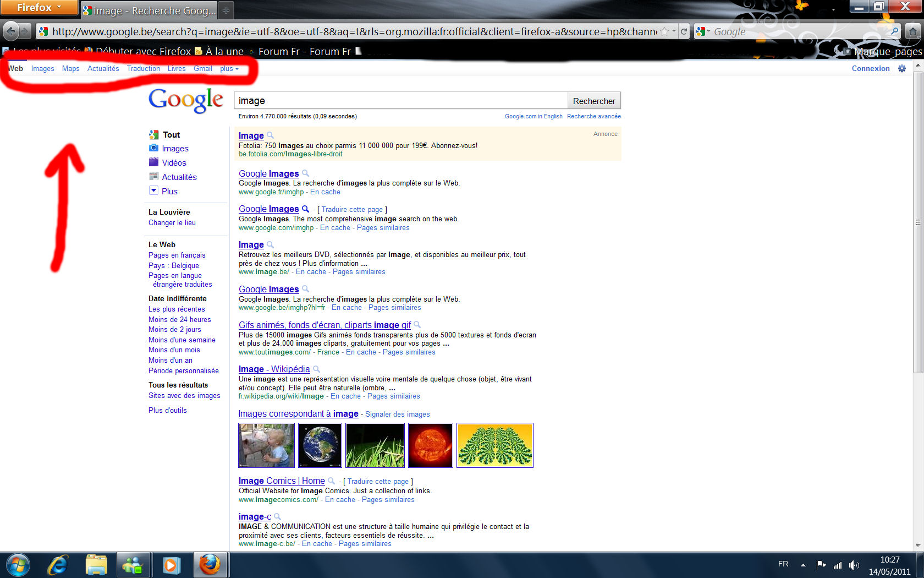Click the Actualités newspaper icon in sidebar
The image size is (924, 578).
click(154, 177)
